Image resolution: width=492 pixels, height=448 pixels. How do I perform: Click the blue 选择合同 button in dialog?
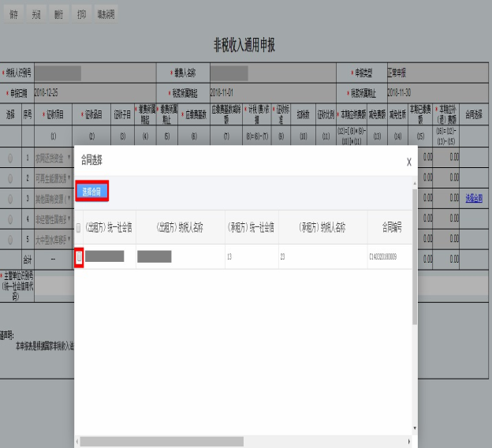tap(91, 191)
